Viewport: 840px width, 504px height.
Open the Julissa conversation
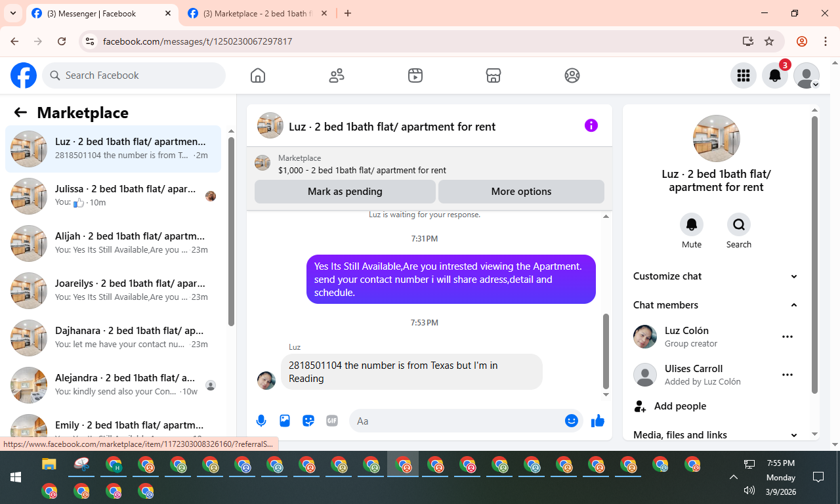(x=113, y=196)
